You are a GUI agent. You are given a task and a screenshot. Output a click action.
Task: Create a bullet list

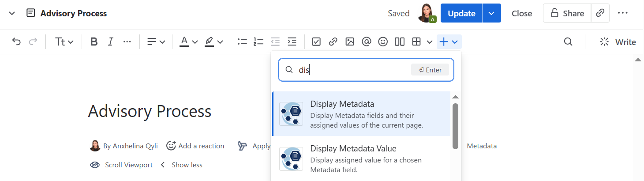(242, 42)
